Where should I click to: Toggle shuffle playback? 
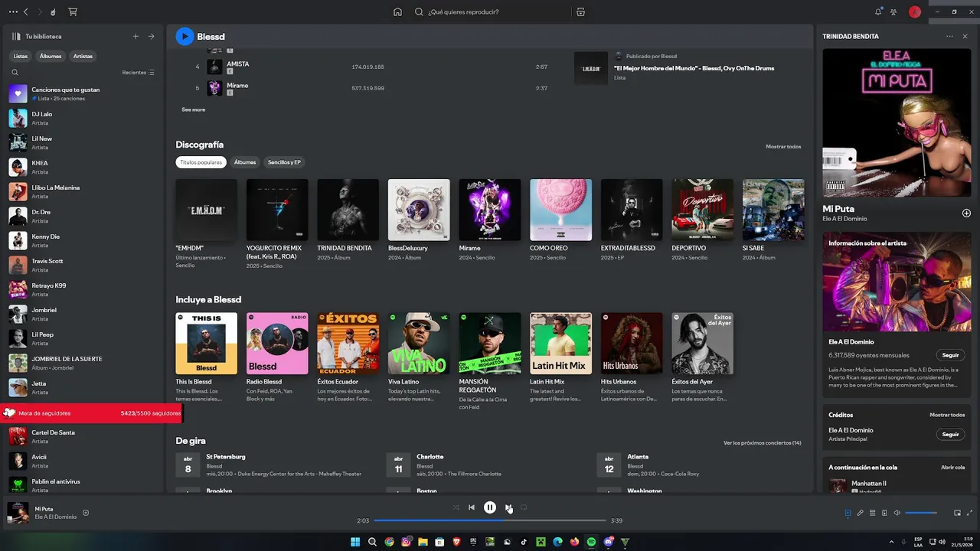[456, 507]
